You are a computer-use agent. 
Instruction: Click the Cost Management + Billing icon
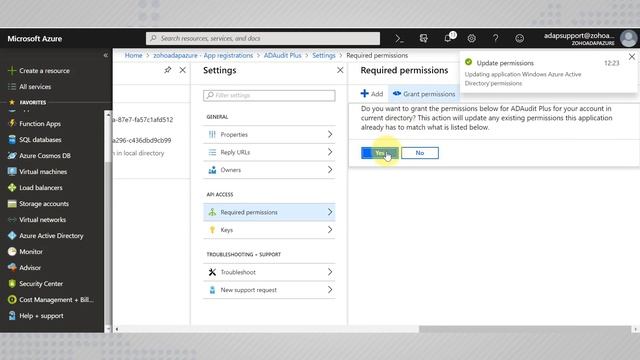(x=12, y=300)
